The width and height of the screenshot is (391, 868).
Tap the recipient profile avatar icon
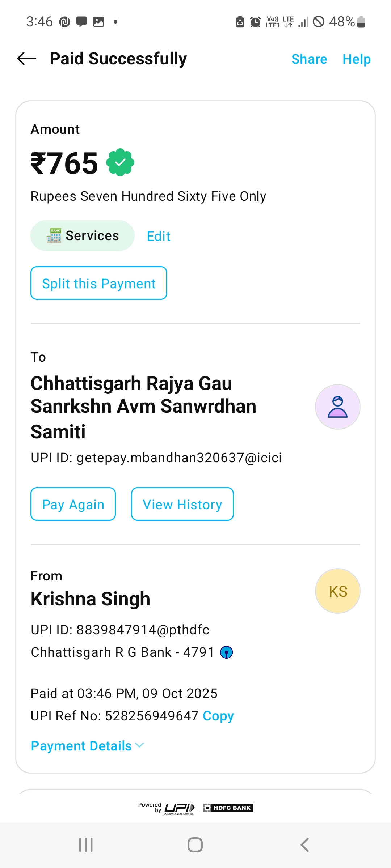coord(337,407)
